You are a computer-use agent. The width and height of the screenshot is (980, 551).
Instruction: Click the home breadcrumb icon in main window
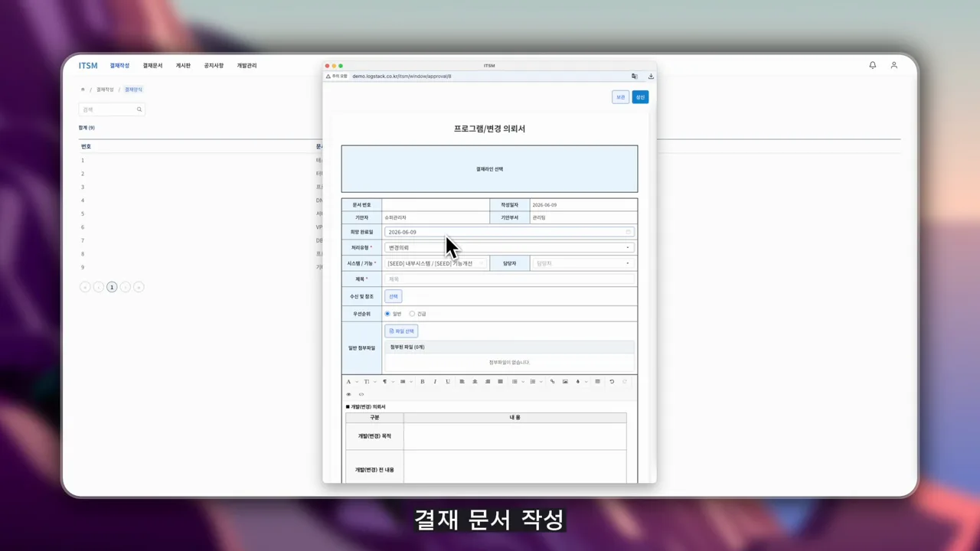click(83, 90)
